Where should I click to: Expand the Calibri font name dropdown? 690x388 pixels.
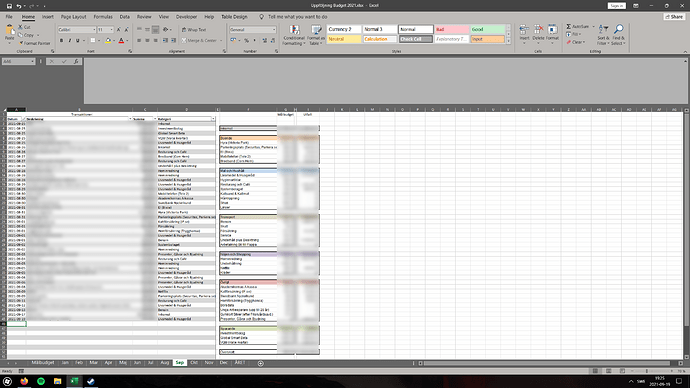point(94,29)
